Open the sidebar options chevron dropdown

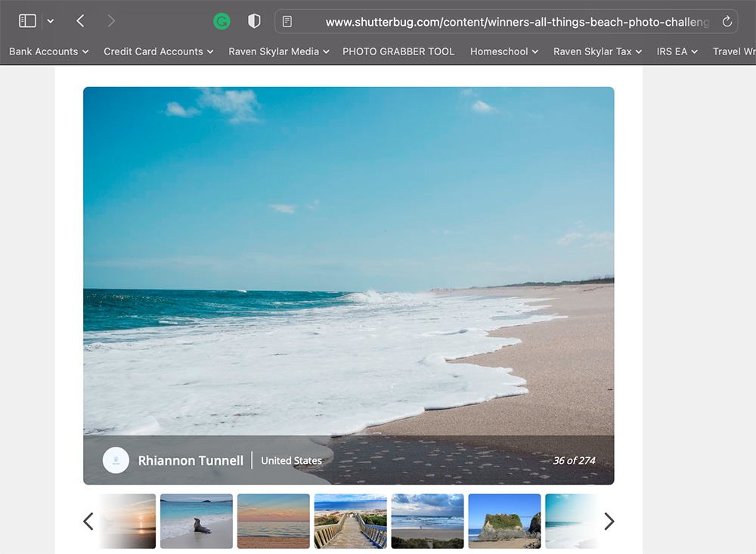click(51, 21)
